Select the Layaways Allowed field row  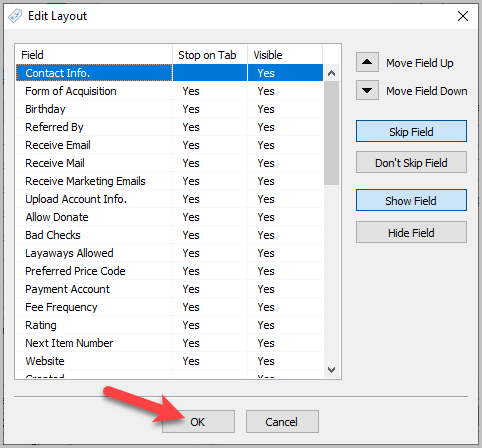pyautogui.click(x=169, y=253)
